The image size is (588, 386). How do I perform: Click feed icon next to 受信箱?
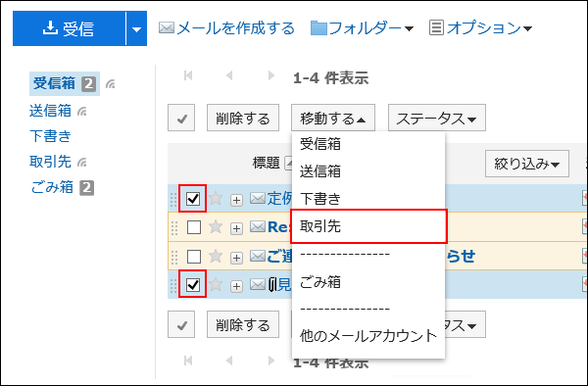(x=110, y=84)
